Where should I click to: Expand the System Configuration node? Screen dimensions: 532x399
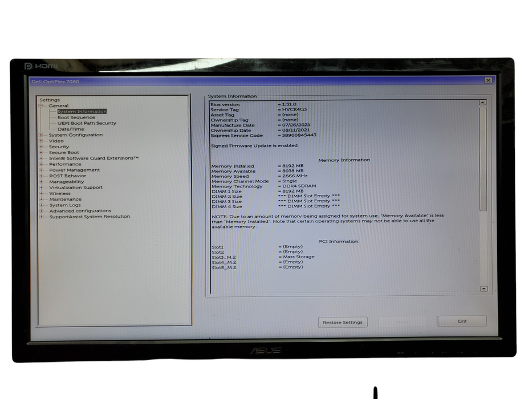[41, 135]
